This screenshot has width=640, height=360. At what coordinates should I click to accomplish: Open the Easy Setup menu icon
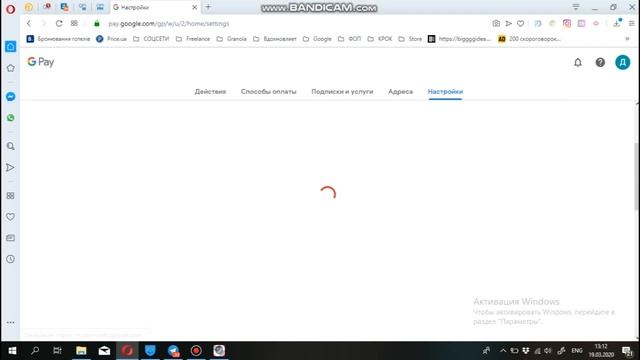coord(631,24)
